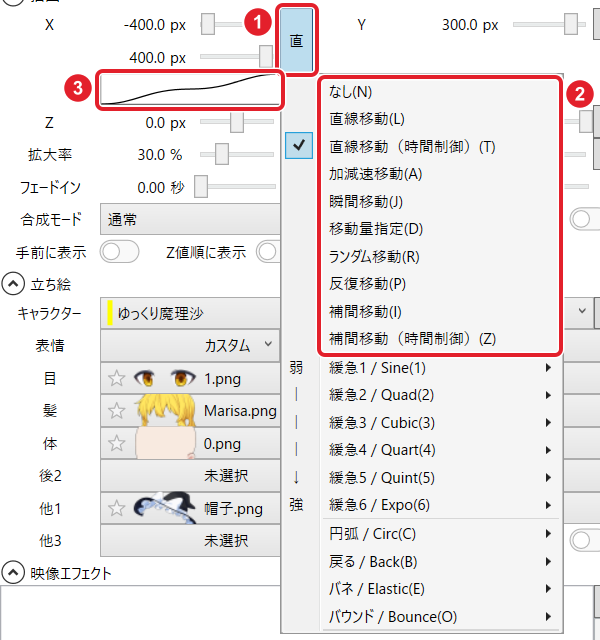Open バネ / Elastic(E) submenu
The height and width of the screenshot is (640, 600).
click(440, 589)
